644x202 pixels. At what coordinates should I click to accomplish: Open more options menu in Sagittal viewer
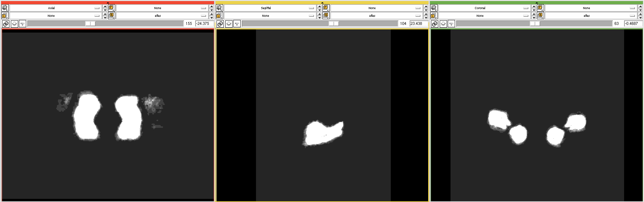click(237, 24)
